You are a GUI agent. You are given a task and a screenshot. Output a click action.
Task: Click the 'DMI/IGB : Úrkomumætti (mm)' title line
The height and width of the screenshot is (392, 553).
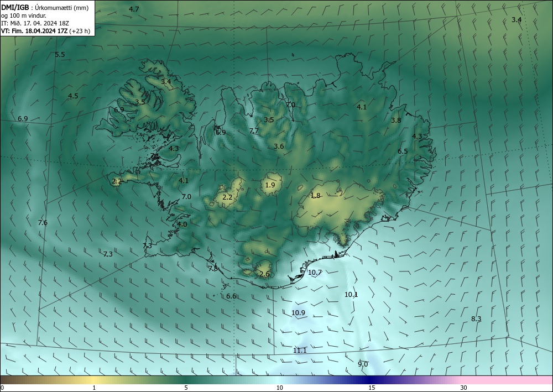point(45,8)
